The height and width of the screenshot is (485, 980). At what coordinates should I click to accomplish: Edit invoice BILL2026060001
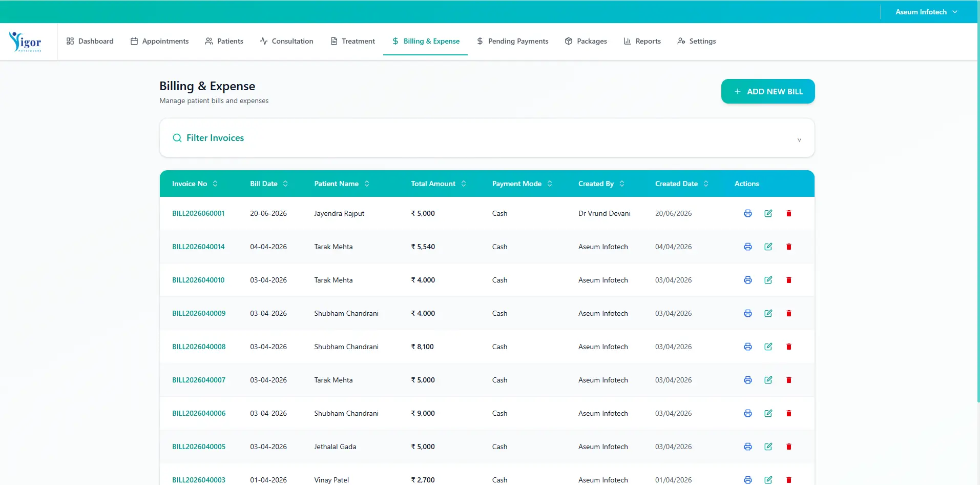tap(768, 213)
